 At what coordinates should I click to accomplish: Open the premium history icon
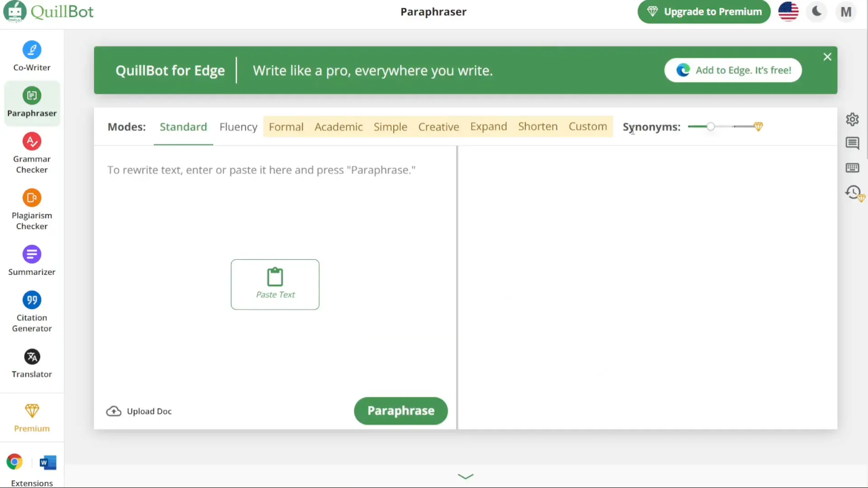(854, 193)
